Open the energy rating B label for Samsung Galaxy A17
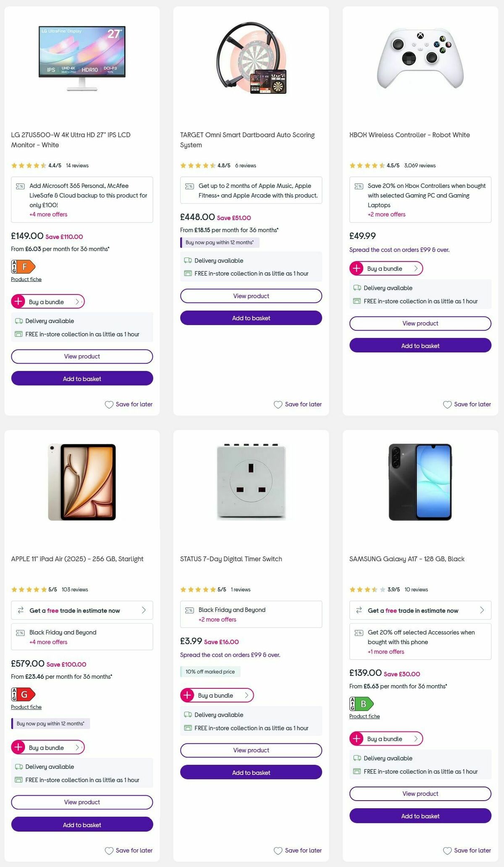This screenshot has height=867, width=504. 361,703
